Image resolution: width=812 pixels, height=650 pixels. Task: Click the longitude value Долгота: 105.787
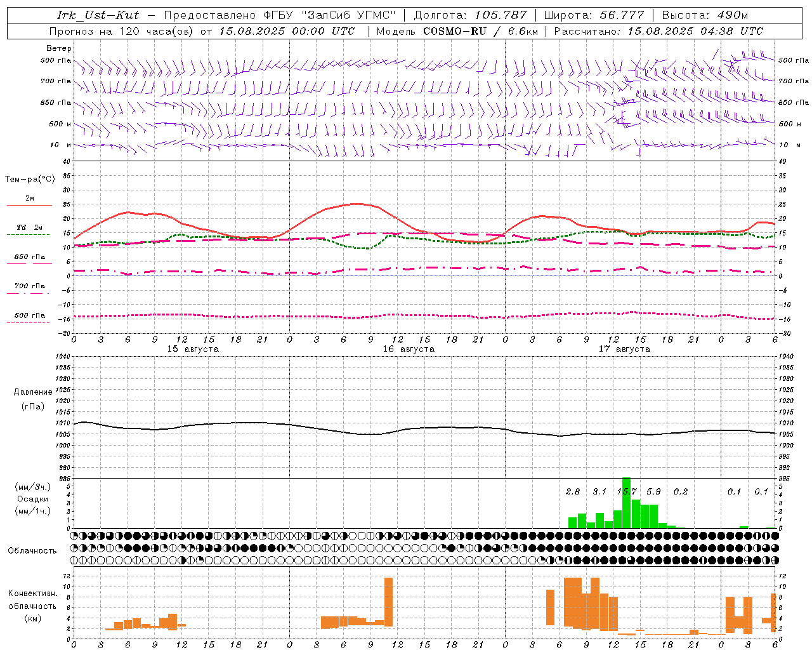coord(470,15)
